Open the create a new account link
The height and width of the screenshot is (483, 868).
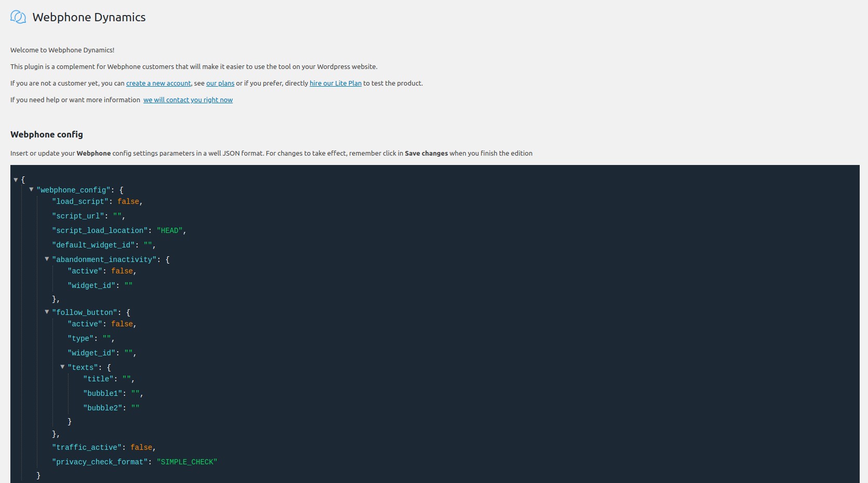tap(158, 84)
